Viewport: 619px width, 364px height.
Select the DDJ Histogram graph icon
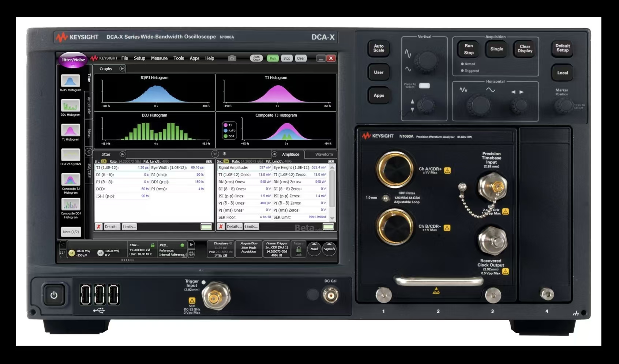pyautogui.click(x=70, y=106)
